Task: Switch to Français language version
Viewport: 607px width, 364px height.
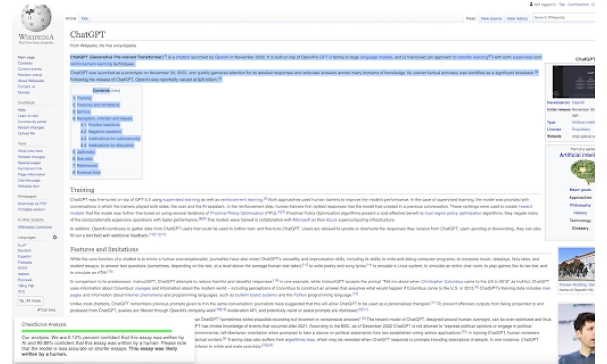Action: (25, 262)
